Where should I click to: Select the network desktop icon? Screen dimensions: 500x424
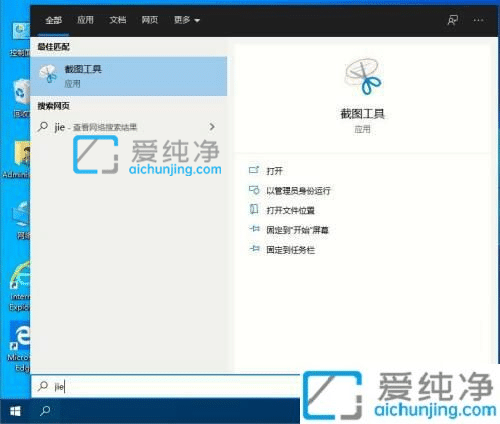click(21, 220)
